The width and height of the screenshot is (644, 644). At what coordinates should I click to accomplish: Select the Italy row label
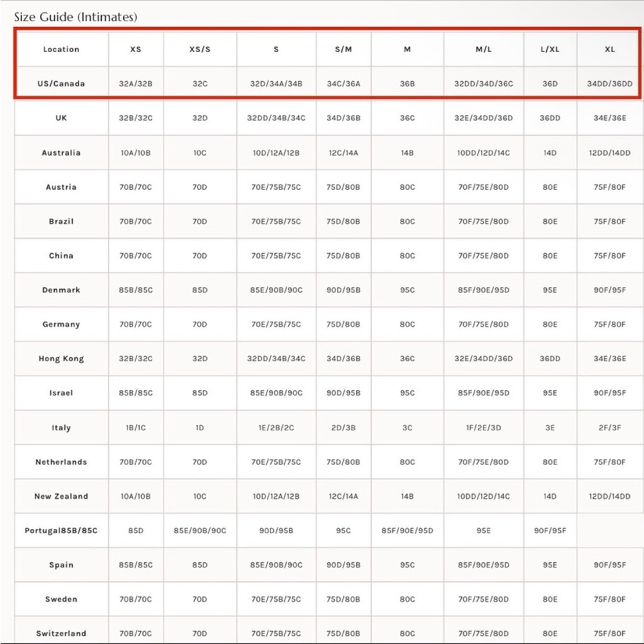point(61,428)
